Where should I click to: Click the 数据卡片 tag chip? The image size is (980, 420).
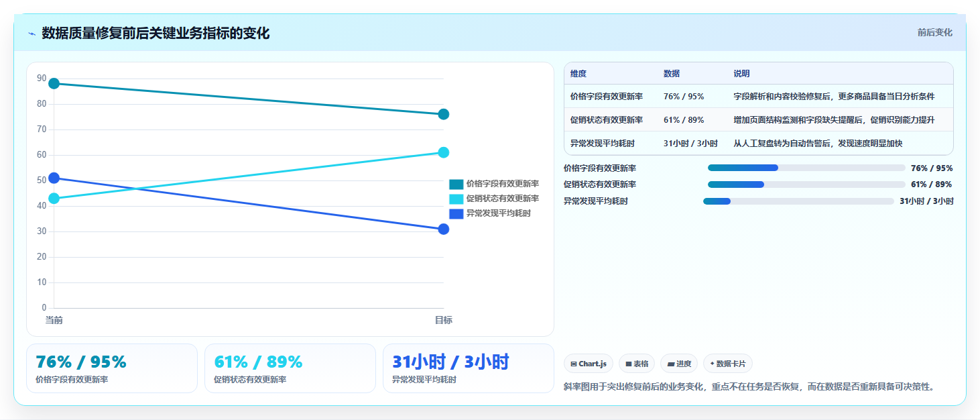(728, 364)
